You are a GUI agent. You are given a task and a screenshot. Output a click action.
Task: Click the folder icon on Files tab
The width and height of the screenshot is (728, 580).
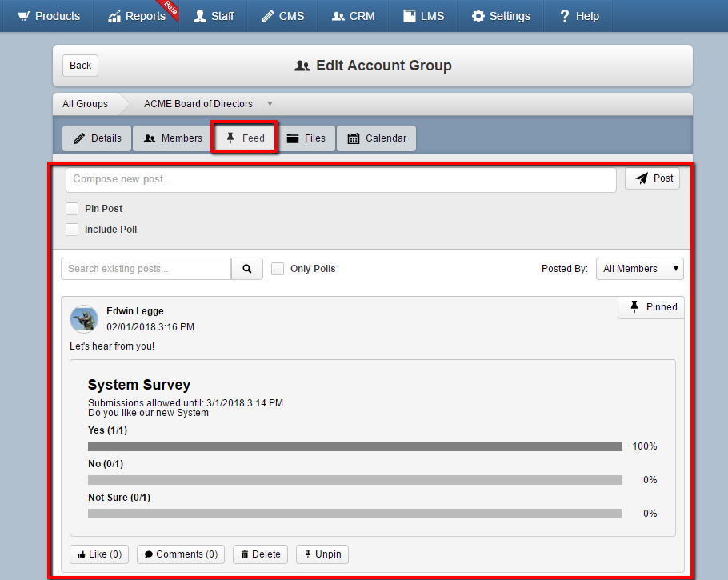click(x=293, y=138)
